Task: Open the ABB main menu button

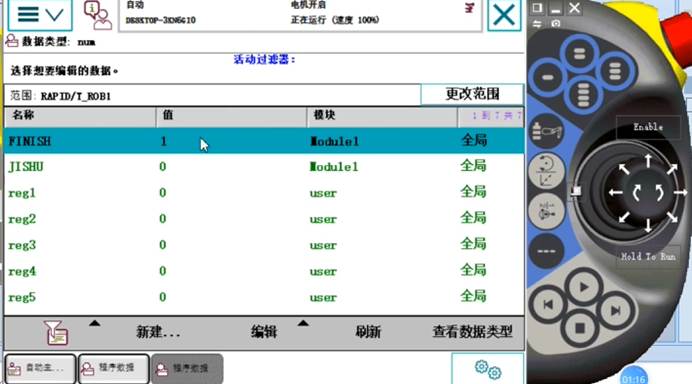Action: (40, 15)
